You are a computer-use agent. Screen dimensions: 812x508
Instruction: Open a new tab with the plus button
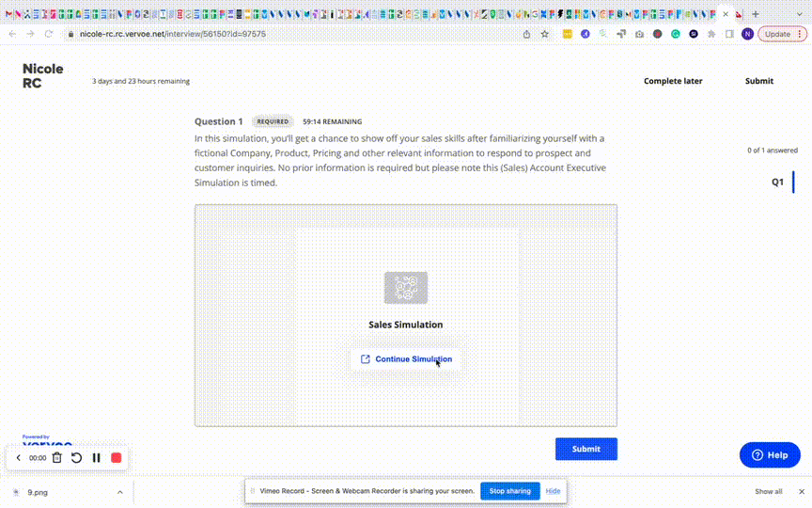click(756, 14)
